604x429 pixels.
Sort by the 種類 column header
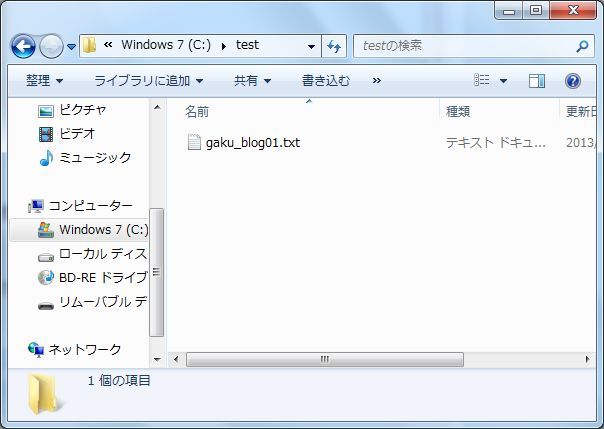click(x=458, y=112)
